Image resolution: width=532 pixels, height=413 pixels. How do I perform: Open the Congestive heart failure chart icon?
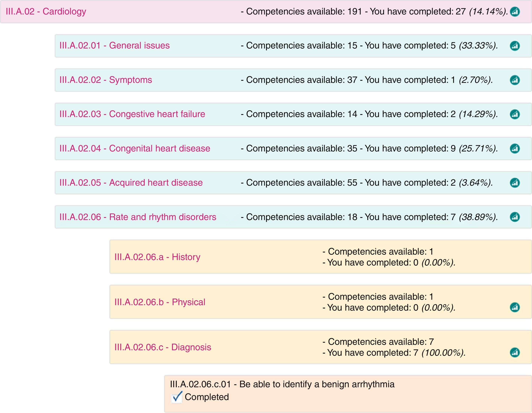pyautogui.click(x=515, y=114)
